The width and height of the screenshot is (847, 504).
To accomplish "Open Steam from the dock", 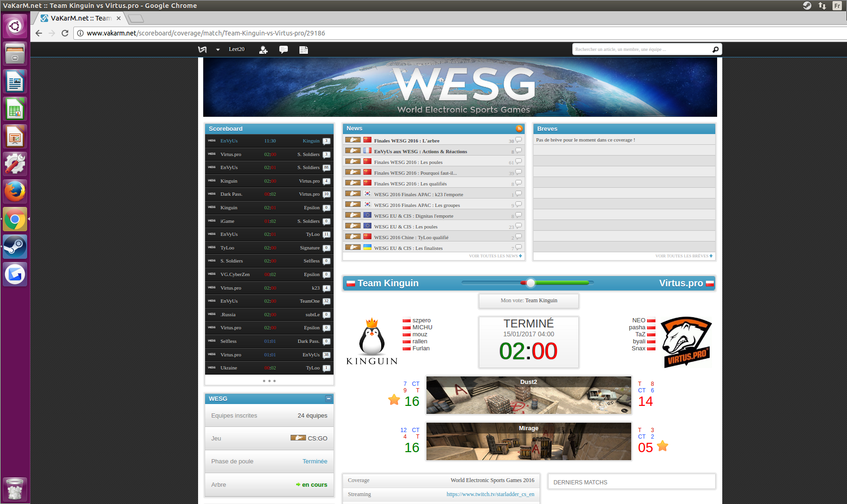I will tap(15, 247).
